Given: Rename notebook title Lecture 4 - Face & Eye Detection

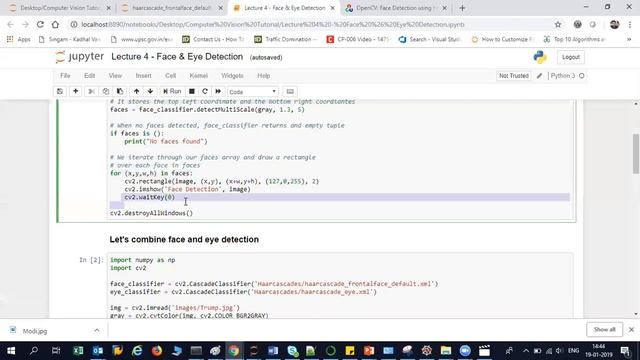Looking at the screenshot, I should pos(177,57).
